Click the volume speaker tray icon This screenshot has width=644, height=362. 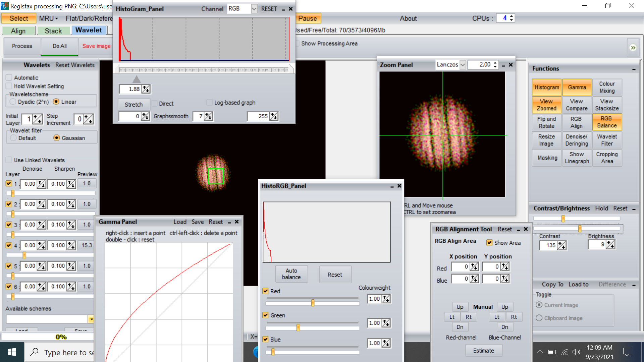[576, 352]
